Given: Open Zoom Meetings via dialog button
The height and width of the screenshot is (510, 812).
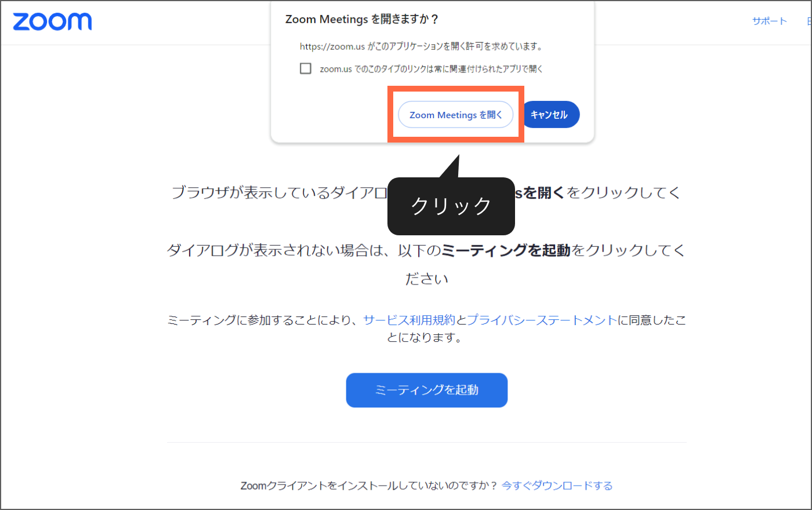Looking at the screenshot, I should point(456,115).
